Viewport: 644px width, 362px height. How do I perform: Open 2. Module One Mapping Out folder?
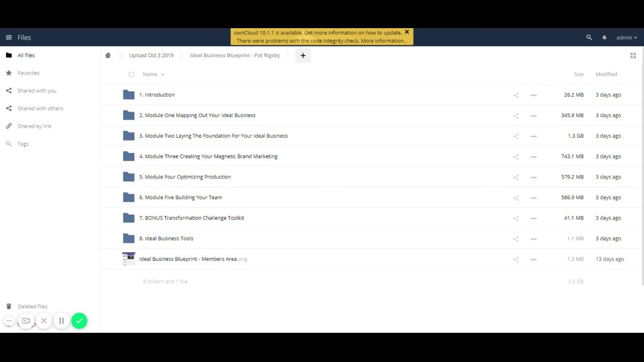pyautogui.click(x=197, y=115)
